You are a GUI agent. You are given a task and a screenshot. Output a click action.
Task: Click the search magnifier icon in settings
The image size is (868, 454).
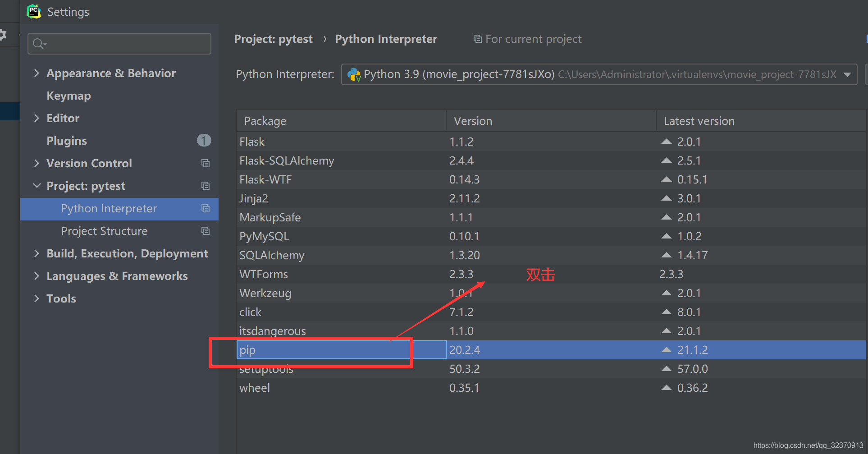39,44
